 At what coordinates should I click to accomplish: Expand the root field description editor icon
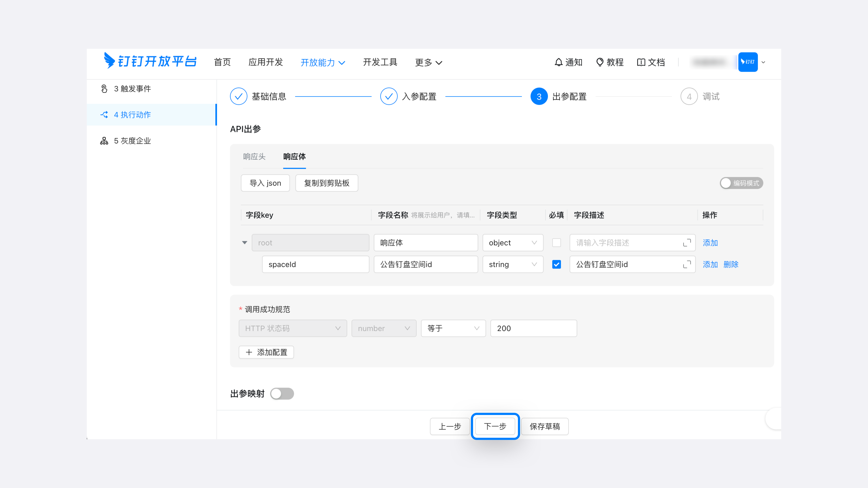tap(687, 243)
